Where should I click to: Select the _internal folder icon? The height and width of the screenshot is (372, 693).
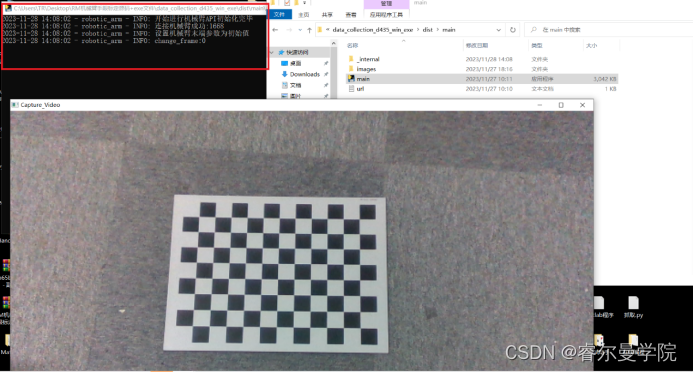pos(351,59)
